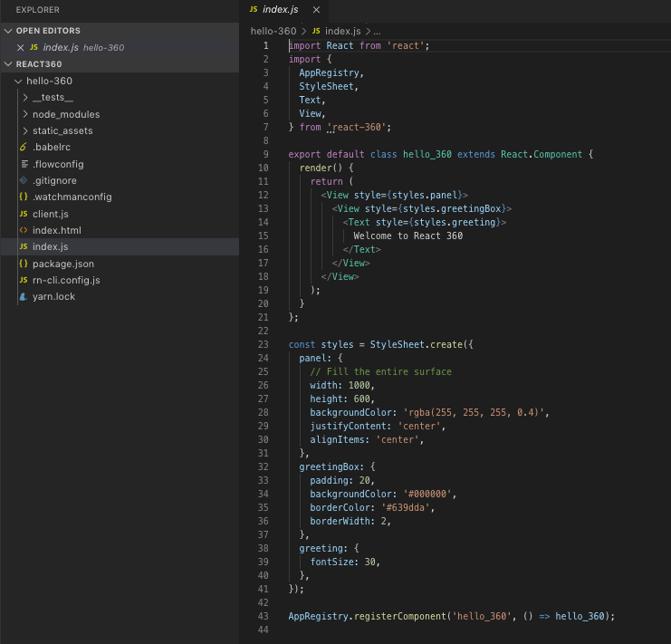Click index.js in the breadcrumb path

click(x=343, y=31)
